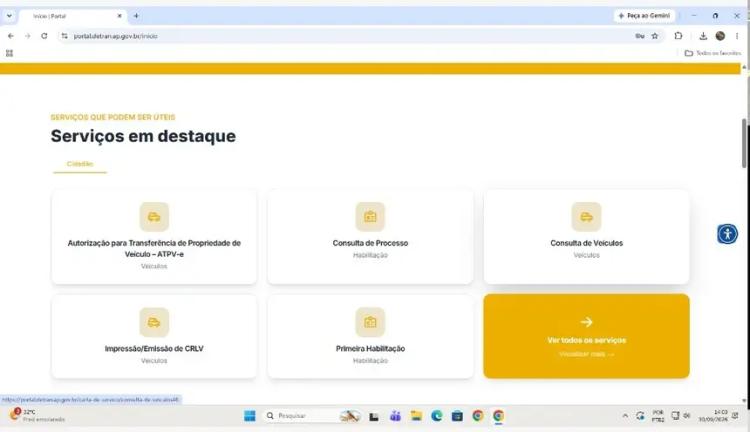
Task: Open the taskbar clock and date
Action: [x=713, y=415]
